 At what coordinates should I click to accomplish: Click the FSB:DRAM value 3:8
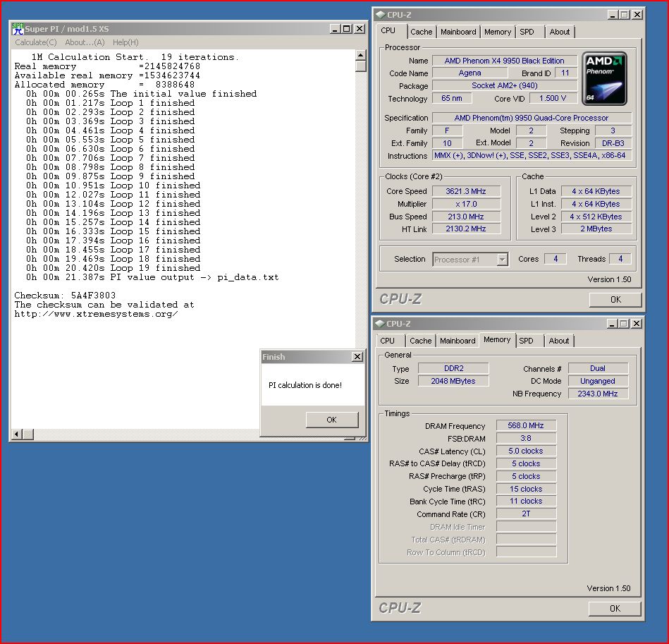point(526,438)
